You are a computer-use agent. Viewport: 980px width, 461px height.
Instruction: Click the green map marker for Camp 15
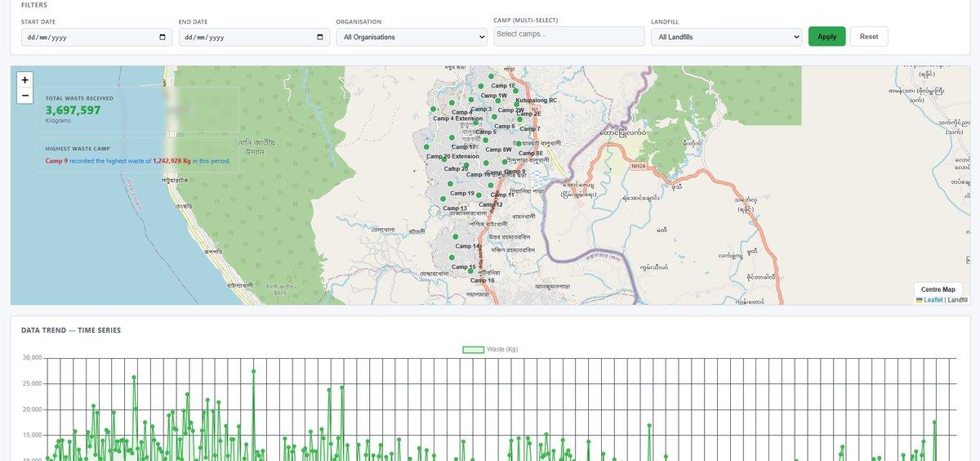tap(452, 257)
